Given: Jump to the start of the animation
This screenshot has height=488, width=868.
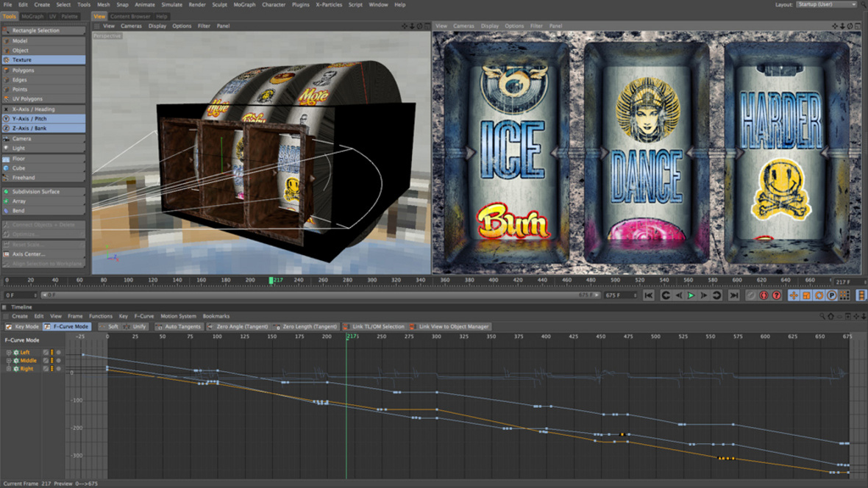Looking at the screenshot, I should pos(649,295).
